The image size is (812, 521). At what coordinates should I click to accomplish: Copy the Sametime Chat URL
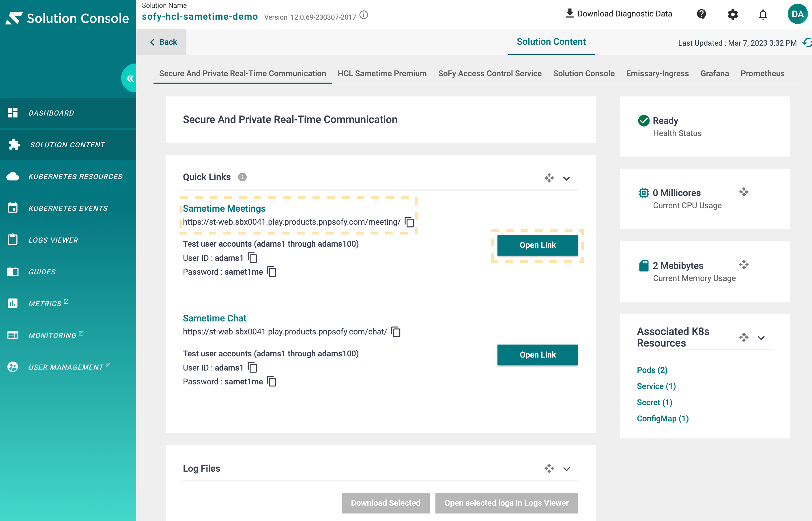tap(396, 332)
